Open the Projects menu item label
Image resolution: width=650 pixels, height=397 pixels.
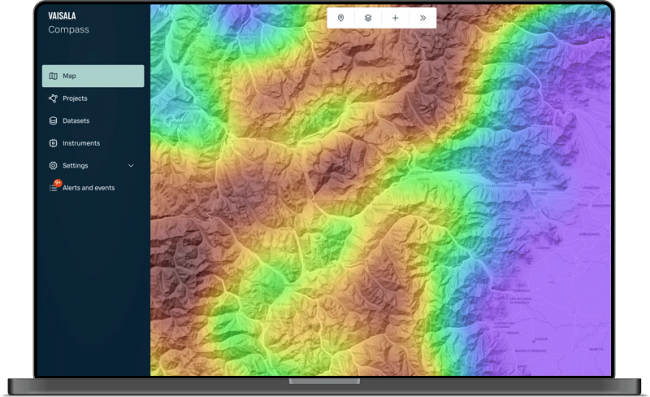tap(75, 98)
